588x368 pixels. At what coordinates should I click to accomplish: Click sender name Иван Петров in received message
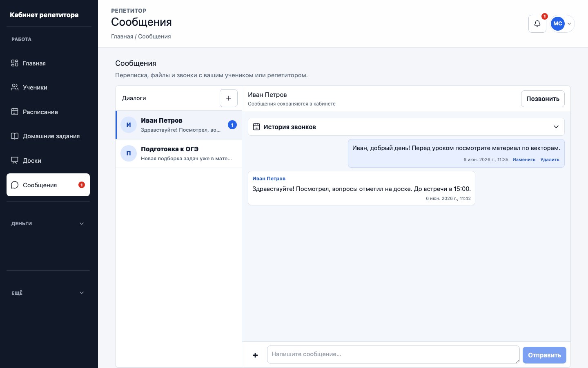(269, 179)
